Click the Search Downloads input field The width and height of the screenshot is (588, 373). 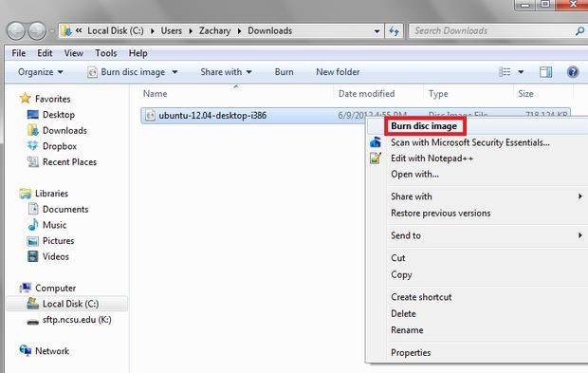(492, 31)
